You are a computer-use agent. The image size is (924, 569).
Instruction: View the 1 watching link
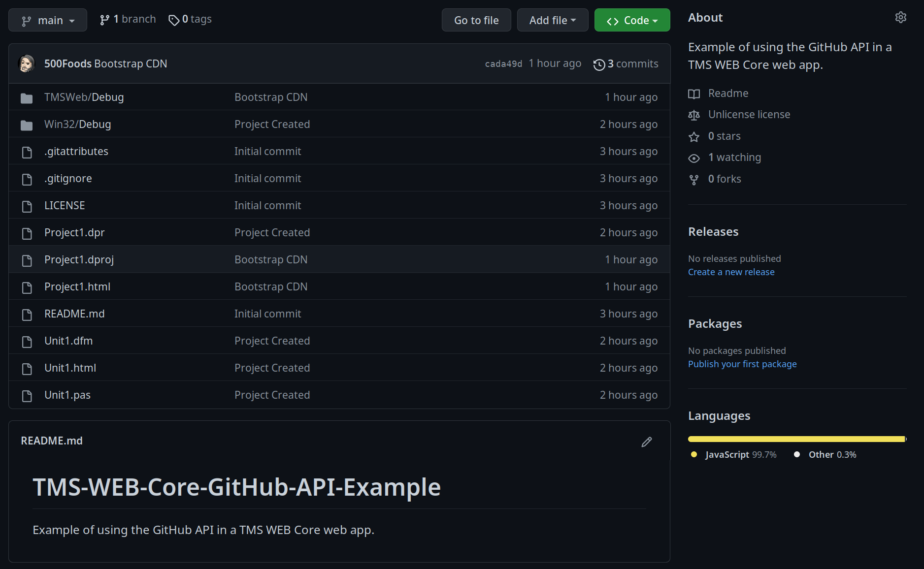(735, 157)
